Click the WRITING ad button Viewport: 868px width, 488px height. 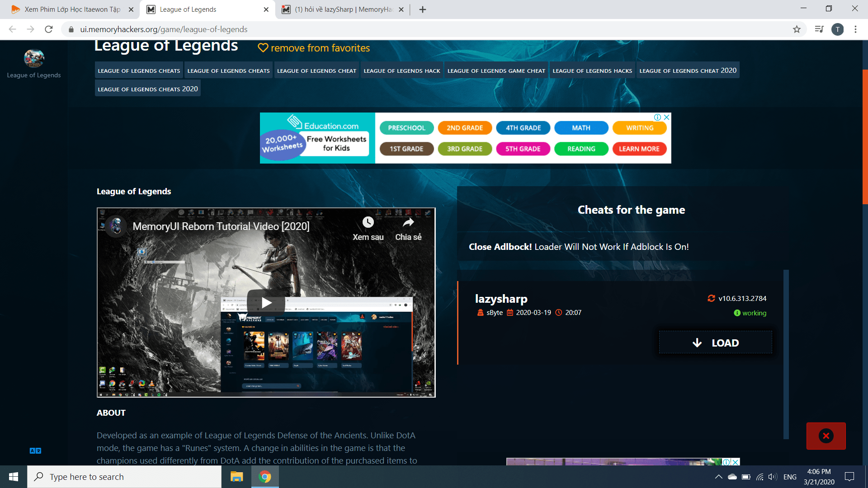click(x=640, y=128)
